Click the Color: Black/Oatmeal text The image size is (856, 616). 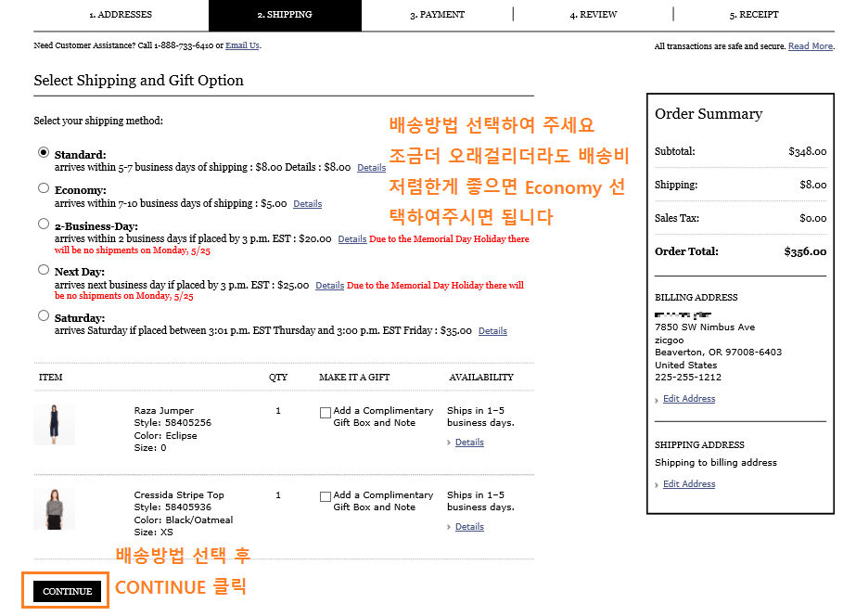coord(184,520)
